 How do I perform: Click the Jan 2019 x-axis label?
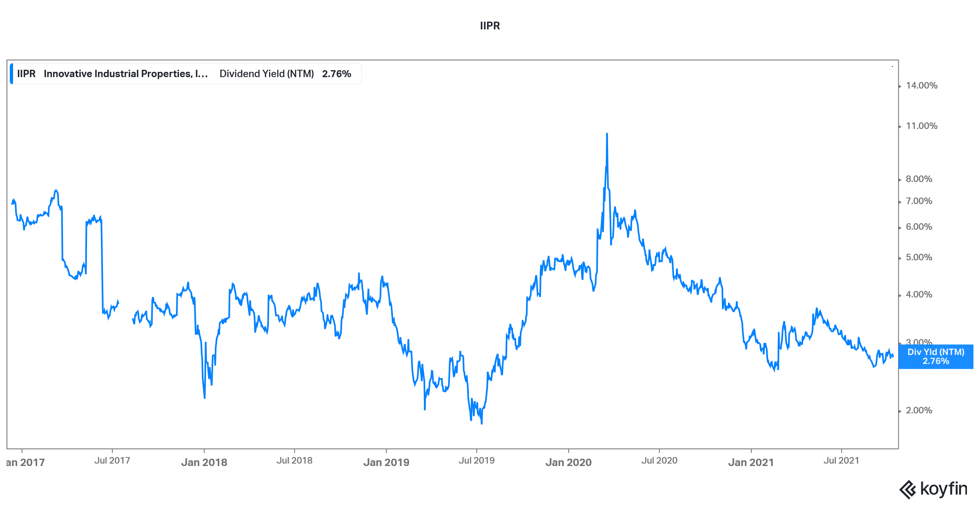coord(386,462)
